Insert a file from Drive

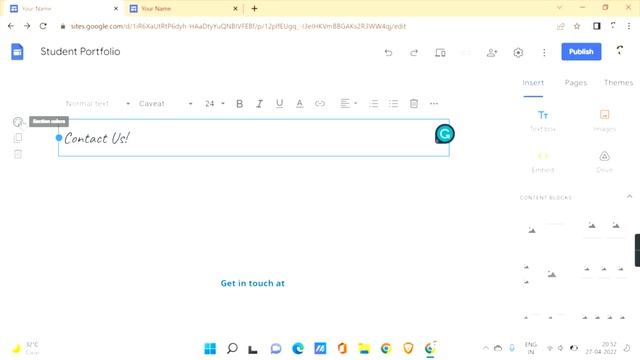pos(604,162)
